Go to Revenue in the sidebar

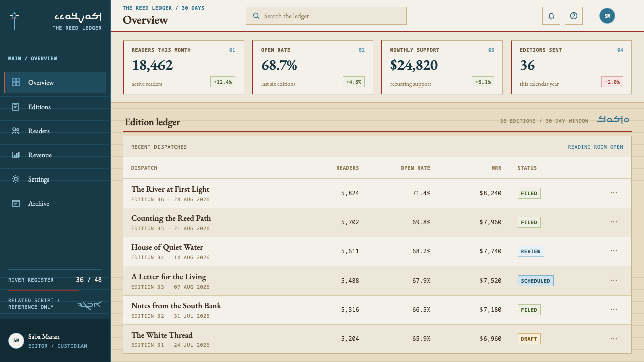pos(55,155)
